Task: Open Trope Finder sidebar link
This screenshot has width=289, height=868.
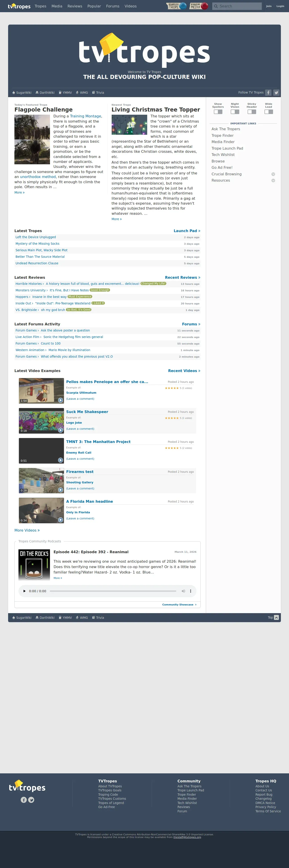Action: tap(222, 135)
